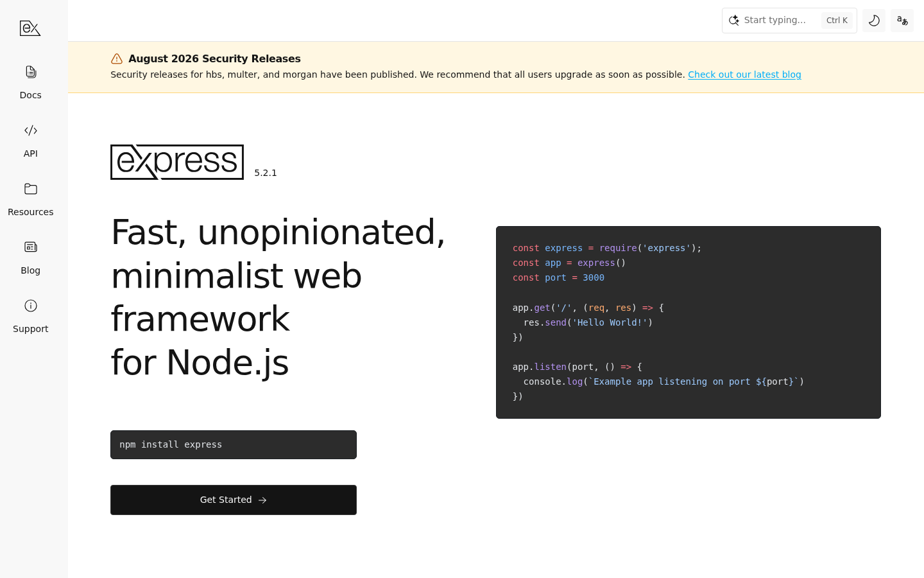Open the Resources folder icon
Viewport: 924px width, 578px height.
point(31,189)
